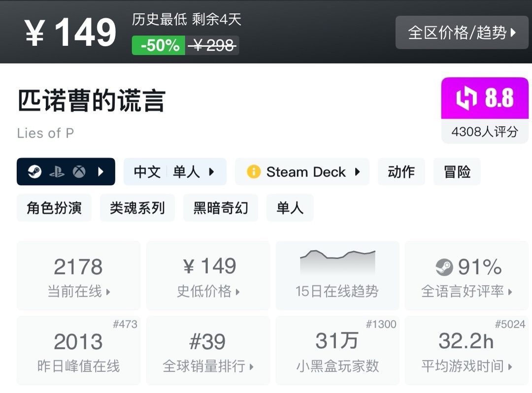Expand the platforms arrow after Xbox icon

coord(101,172)
